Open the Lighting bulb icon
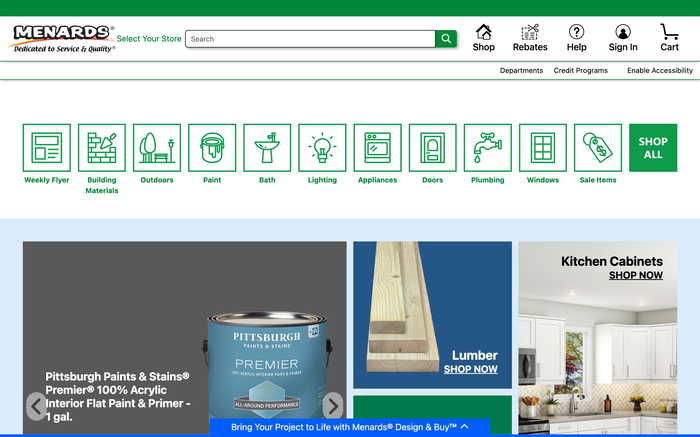Screen dimensions: 700x437 322,148
